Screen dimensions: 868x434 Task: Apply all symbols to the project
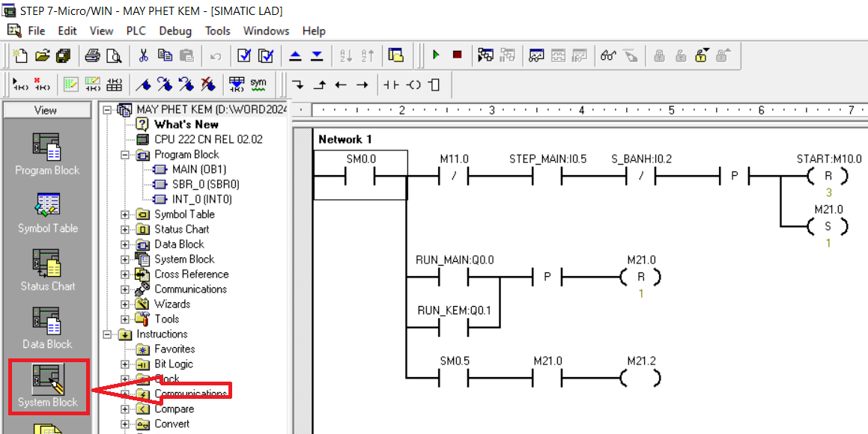237,85
